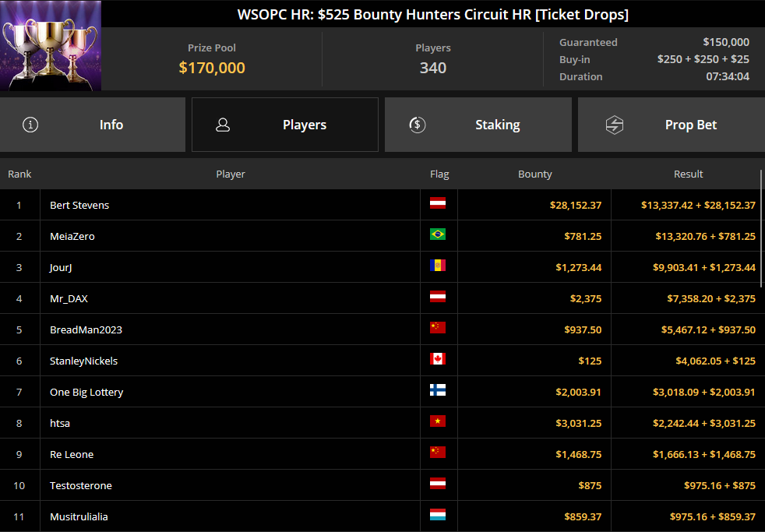Select player JourJ

(61, 268)
